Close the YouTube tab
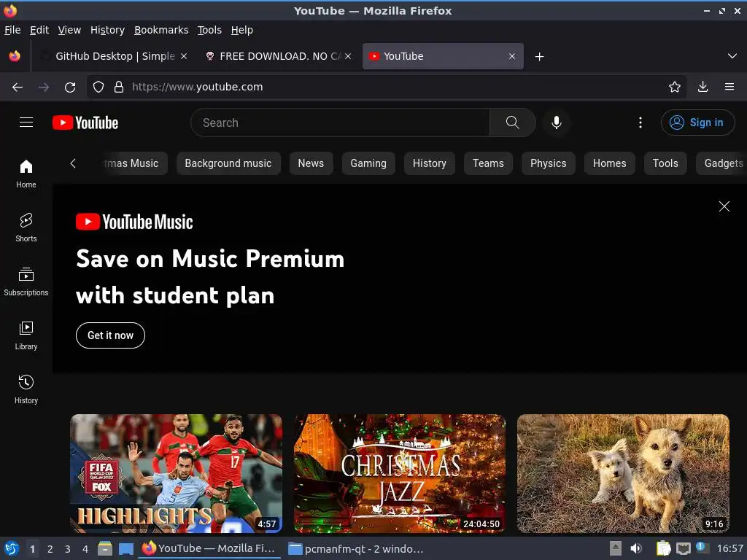The width and height of the screenshot is (747, 560). point(511,56)
